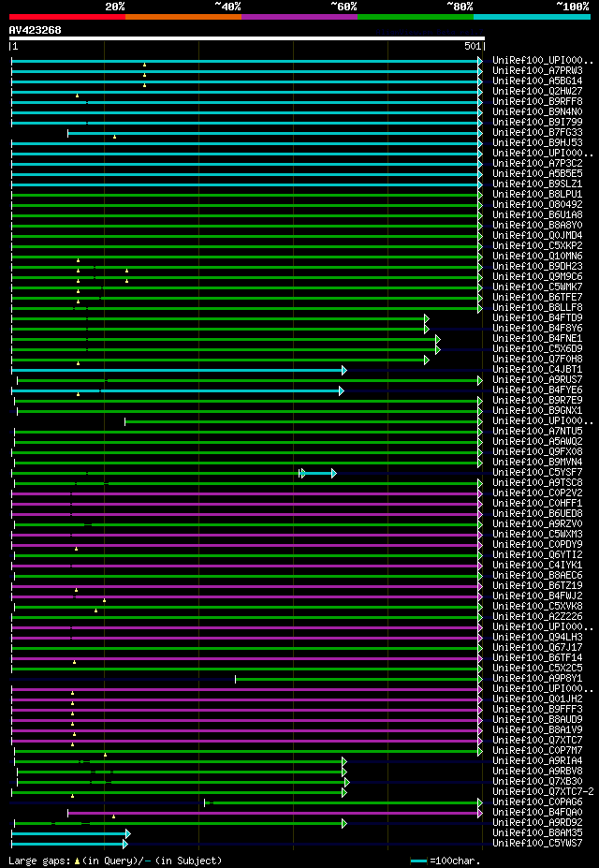This screenshot has width=599, height=868.
Task: Open the UniRef100_B9N4N0 hit label
Action: pyautogui.click(x=537, y=111)
